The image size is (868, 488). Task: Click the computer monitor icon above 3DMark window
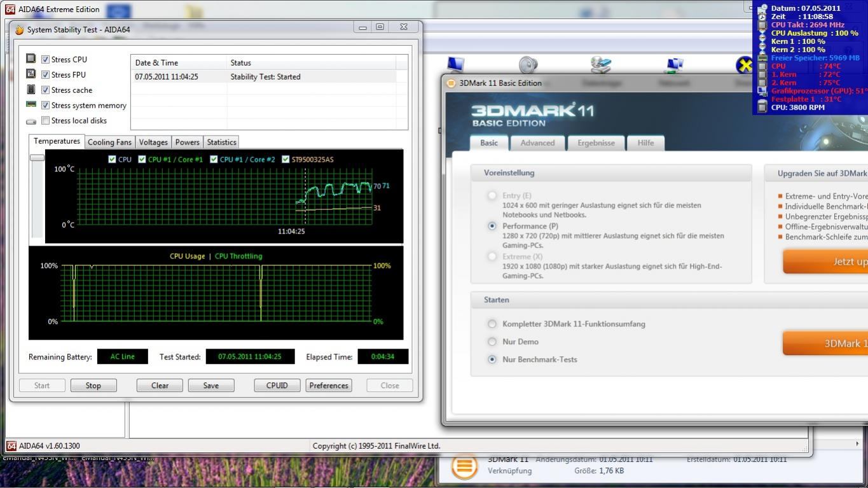(455, 65)
